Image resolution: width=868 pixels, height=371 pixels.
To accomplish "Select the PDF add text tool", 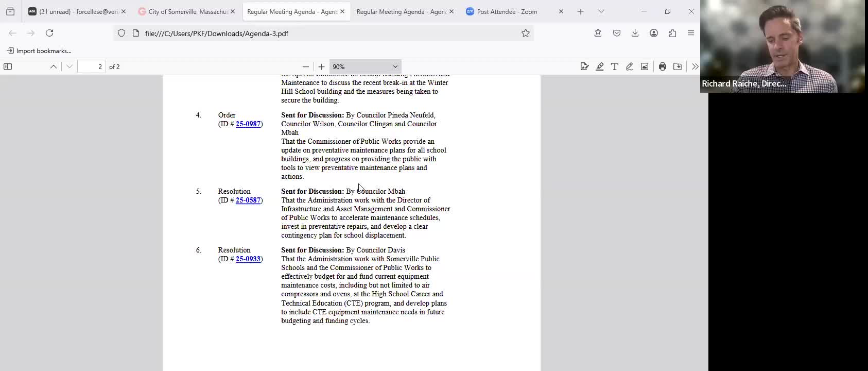I will (614, 66).
